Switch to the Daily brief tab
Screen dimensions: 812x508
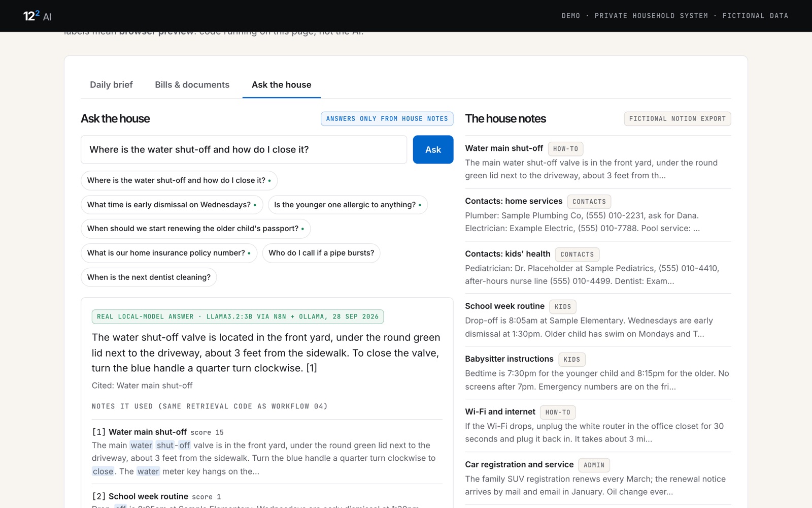click(x=111, y=85)
